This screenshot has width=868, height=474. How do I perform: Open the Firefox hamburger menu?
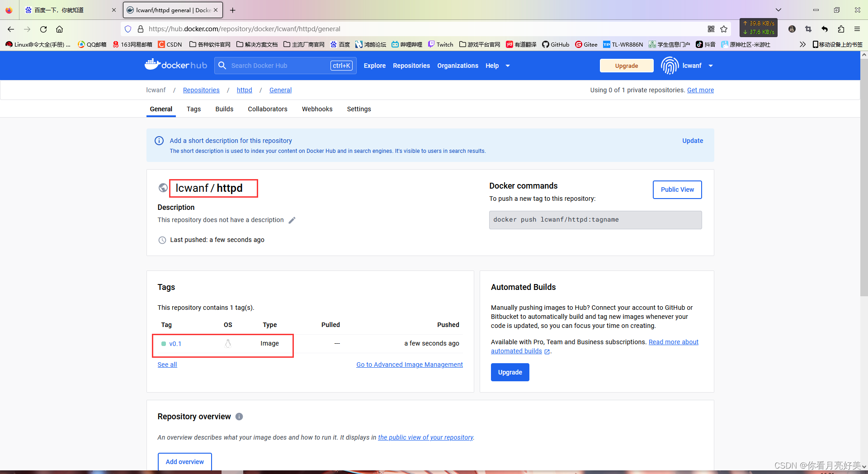point(857,29)
